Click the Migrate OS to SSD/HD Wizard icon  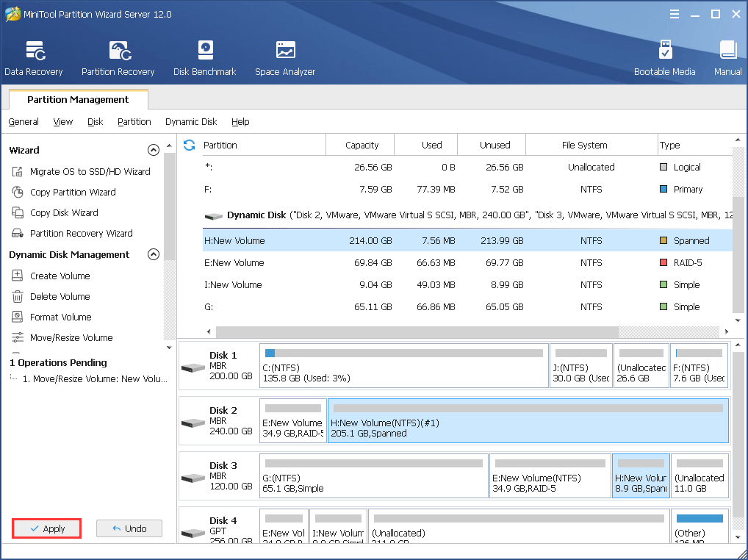(x=18, y=171)
